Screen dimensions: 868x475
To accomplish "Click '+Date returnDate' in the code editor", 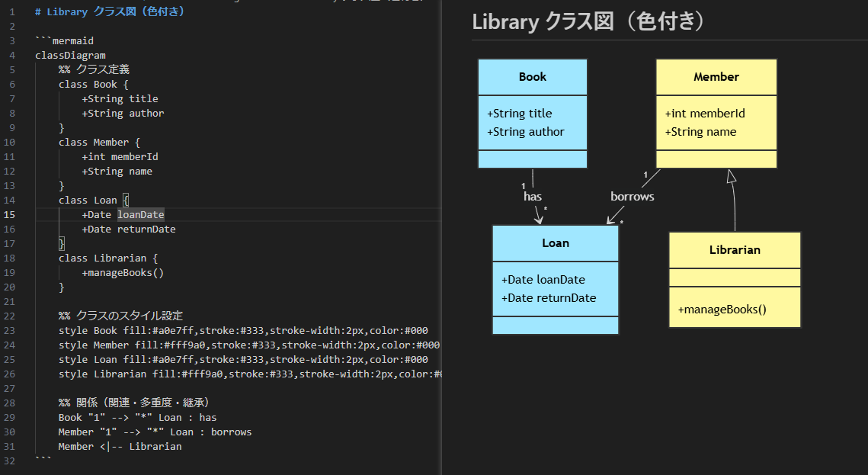I will 129,229.
